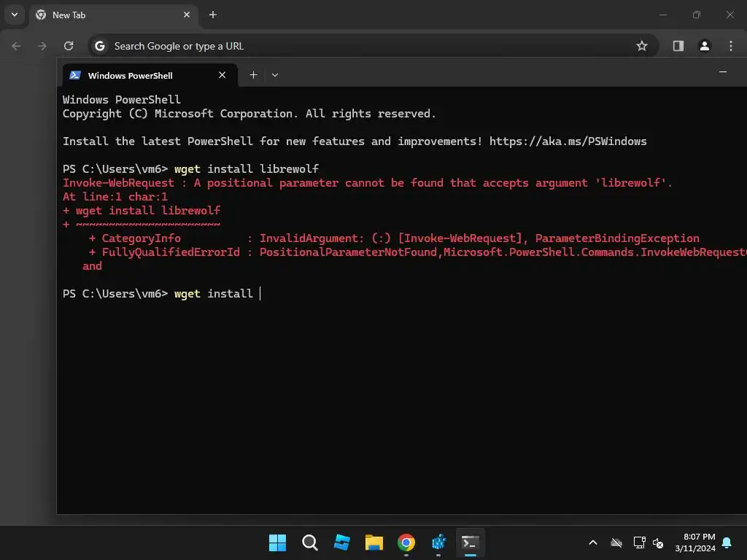
Task: Show hidden system tray icons
Action: (x=592, y=542)
